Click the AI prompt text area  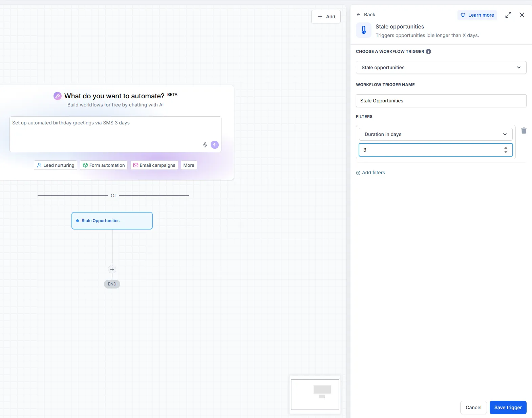pos(115,134)
